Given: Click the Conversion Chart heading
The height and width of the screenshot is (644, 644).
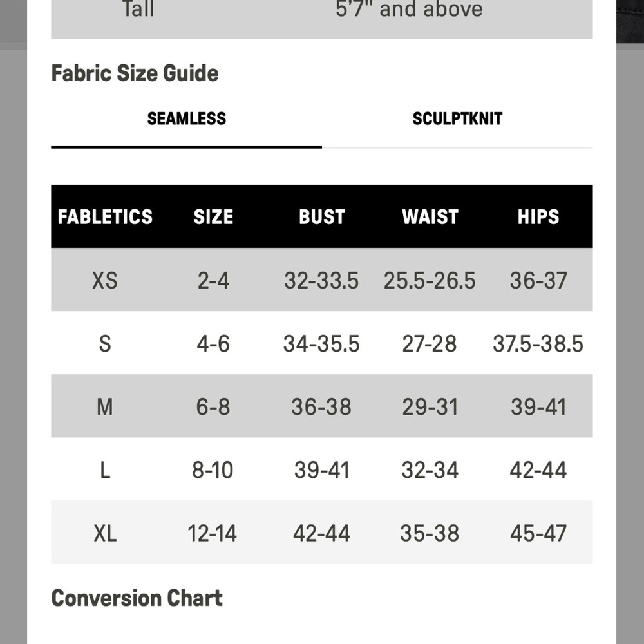Looking at the screenshot, I should click(137, 598).
